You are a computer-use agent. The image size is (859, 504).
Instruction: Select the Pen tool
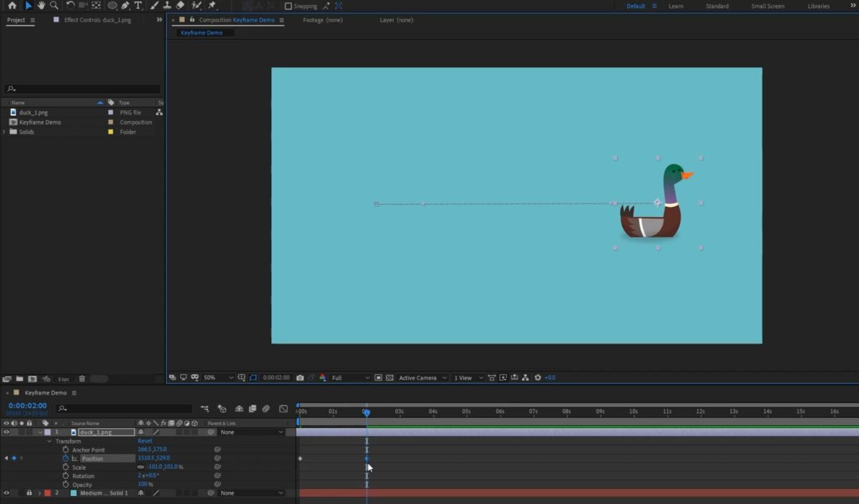[125, 6]
